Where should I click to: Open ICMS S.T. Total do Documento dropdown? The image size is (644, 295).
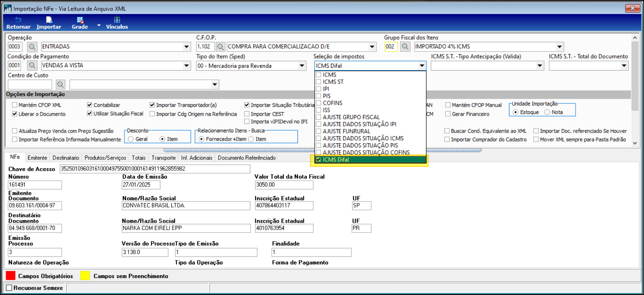pos(624,66)
